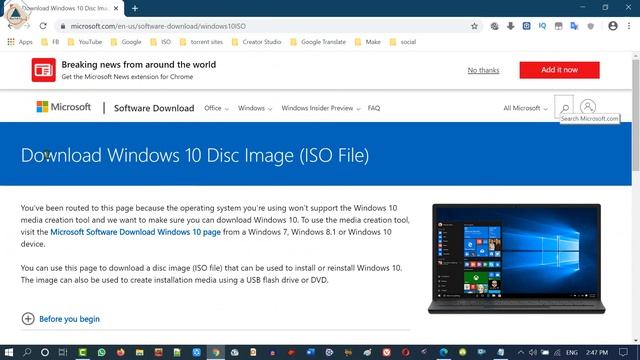Open the FB bookmarks folder

click(x=50, y=42)
